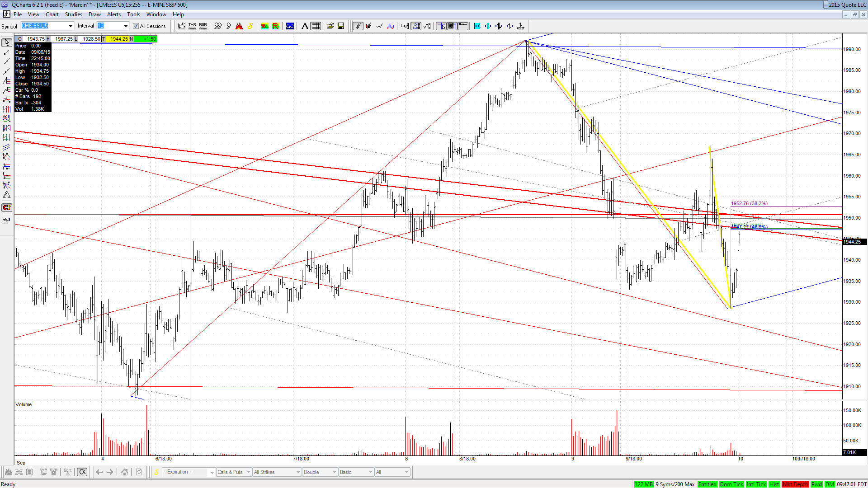This screenshot has width=868, height=488.
Task: Toggle the options (Os) button bottom toolbar
Action: point(82,472)
